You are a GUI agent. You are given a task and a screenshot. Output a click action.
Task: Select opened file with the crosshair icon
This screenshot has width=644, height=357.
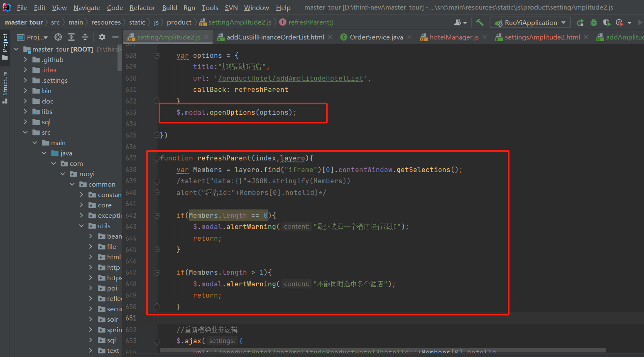(58, 37)
